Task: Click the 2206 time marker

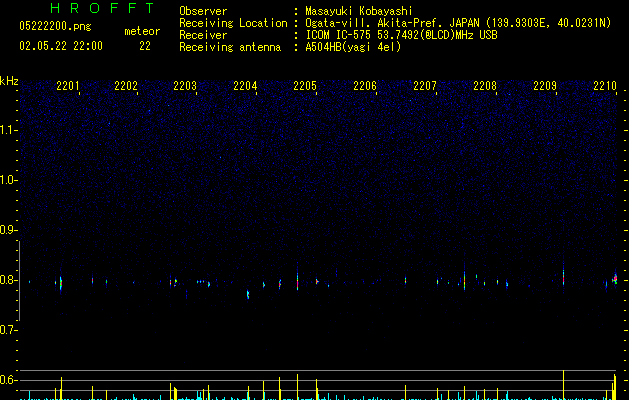Action: coord(365,86)
